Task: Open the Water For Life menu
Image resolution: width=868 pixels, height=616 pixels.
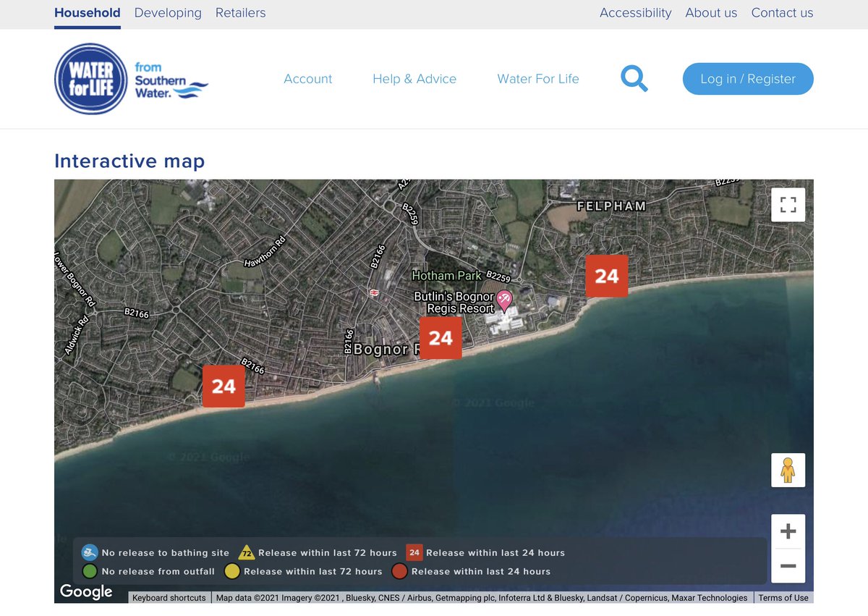Action: pos(538,79)
